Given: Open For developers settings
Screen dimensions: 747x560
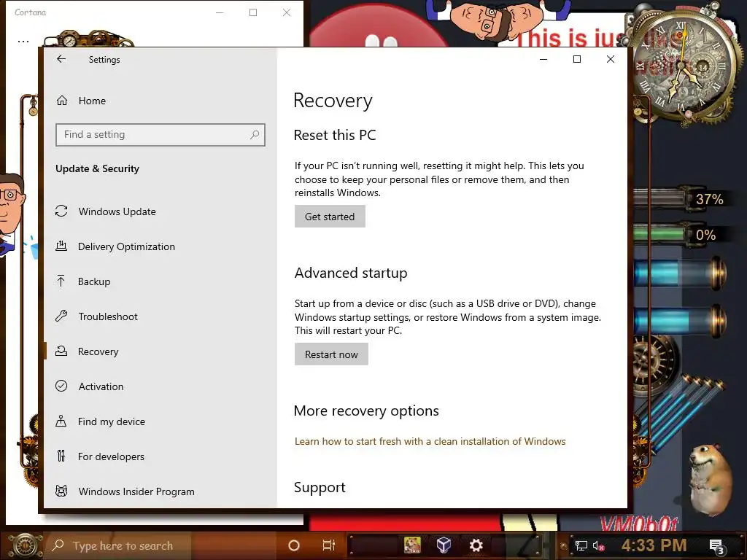Looking at the screenshot, I should [160, 456].
